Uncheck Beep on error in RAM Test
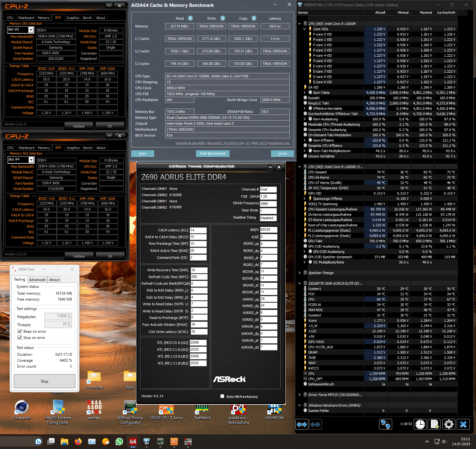The width and height of the screenshot is (476, 449). (20, 331)
